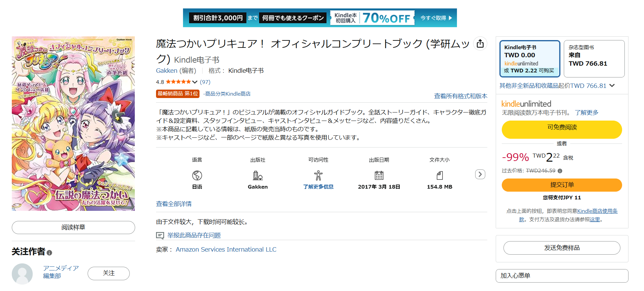Expand the rating breakdown chevron
The height and width of the screenshot is (291, 644).
[195, 82]
